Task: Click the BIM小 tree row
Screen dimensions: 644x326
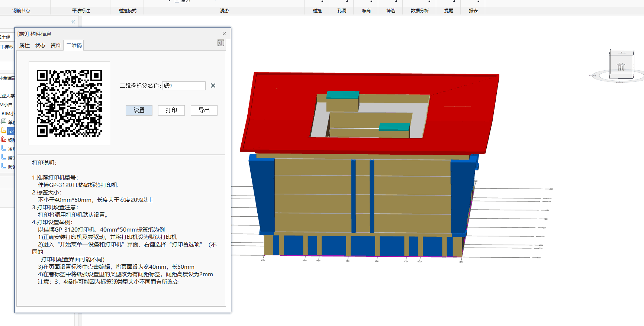Action: tap(8, 113)
